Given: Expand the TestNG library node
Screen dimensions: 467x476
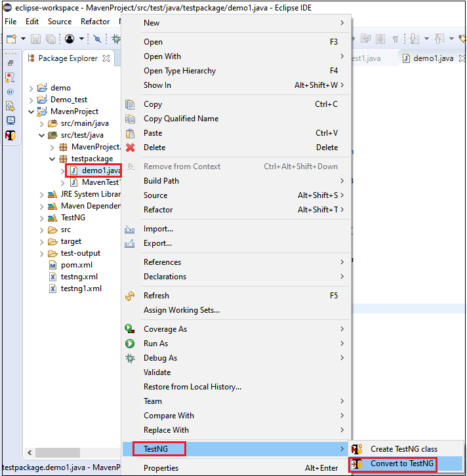Looking at the screenshot, I should coord(42,218).
